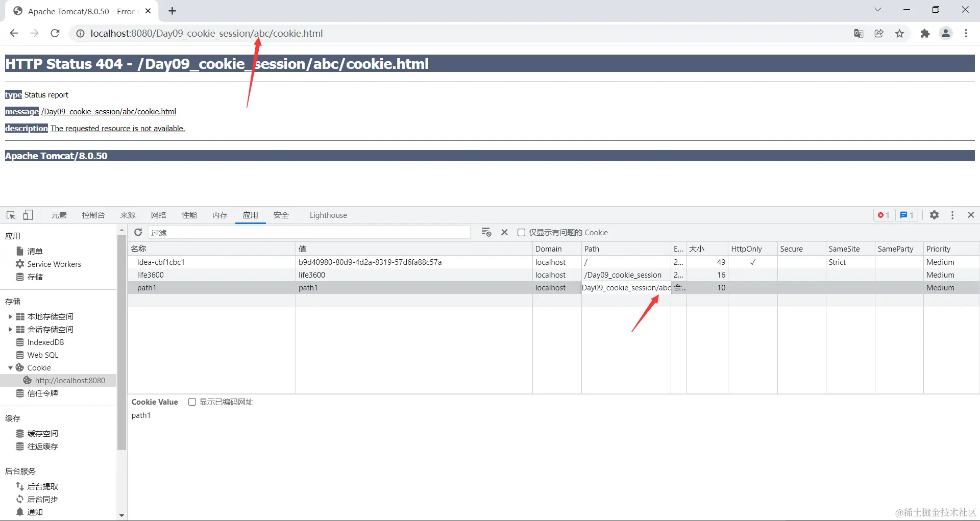Switch to the 内存 tab

coord(220,215)
